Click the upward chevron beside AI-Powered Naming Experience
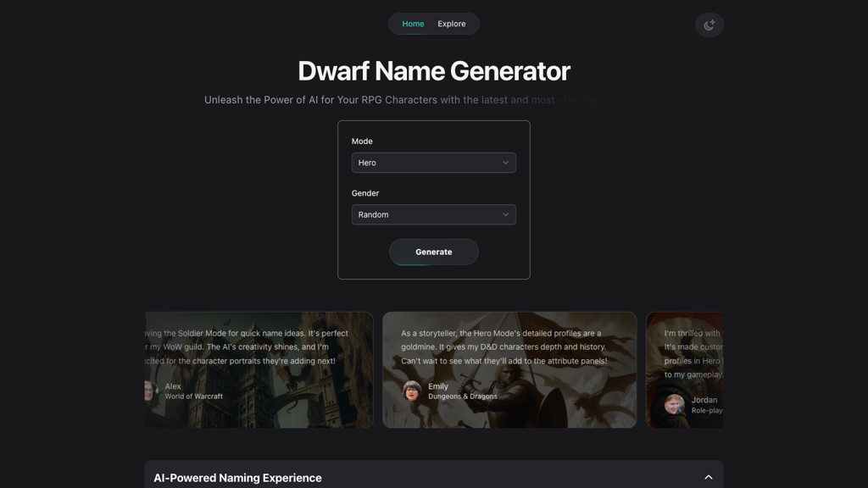 [x=708, y=477]
